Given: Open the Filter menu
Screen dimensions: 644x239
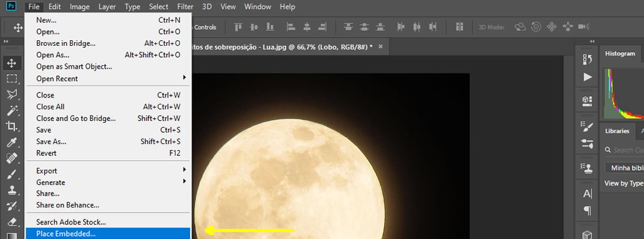Looking at the screenshot, I should click(186, 6).
